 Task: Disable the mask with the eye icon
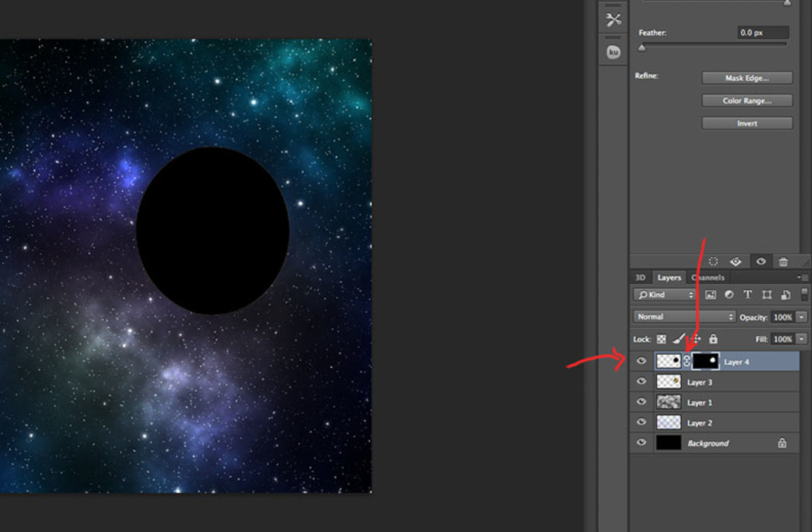760,262
